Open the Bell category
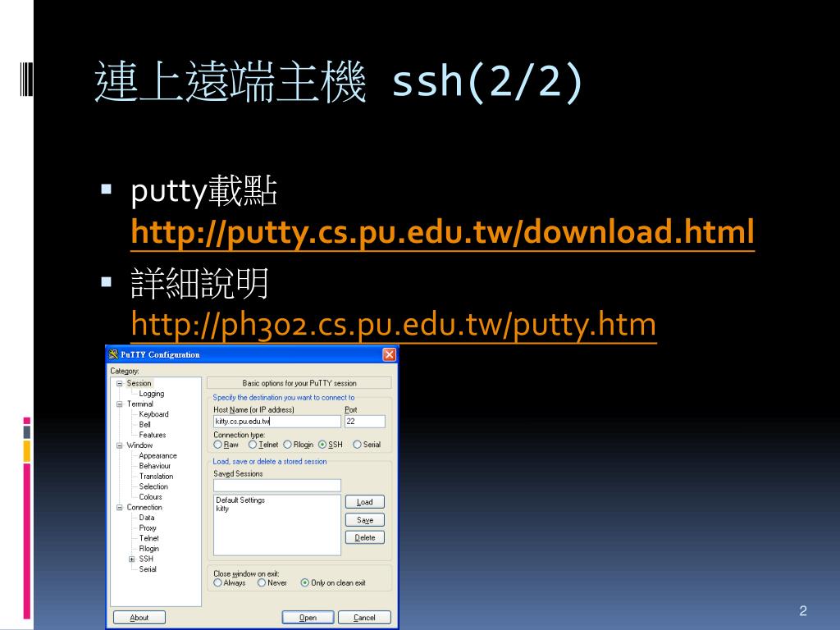This screenshot has height=630, width=840. (x=144, y=424)
